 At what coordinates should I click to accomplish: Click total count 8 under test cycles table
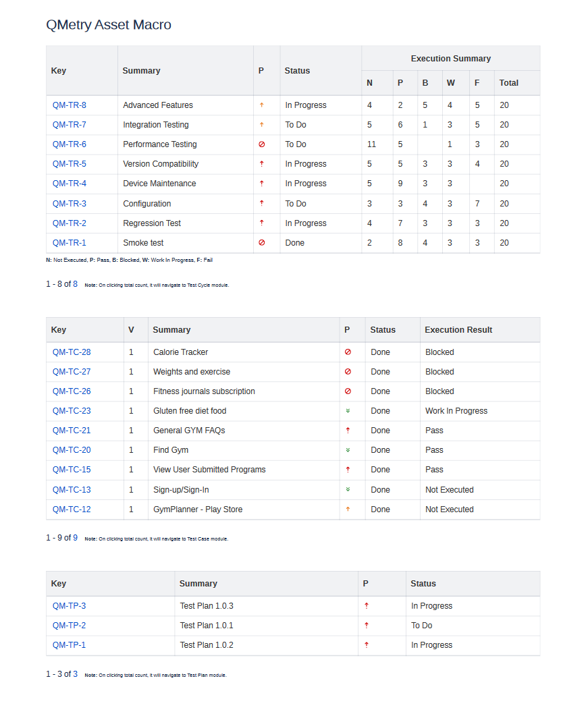[x=75, y=284]
